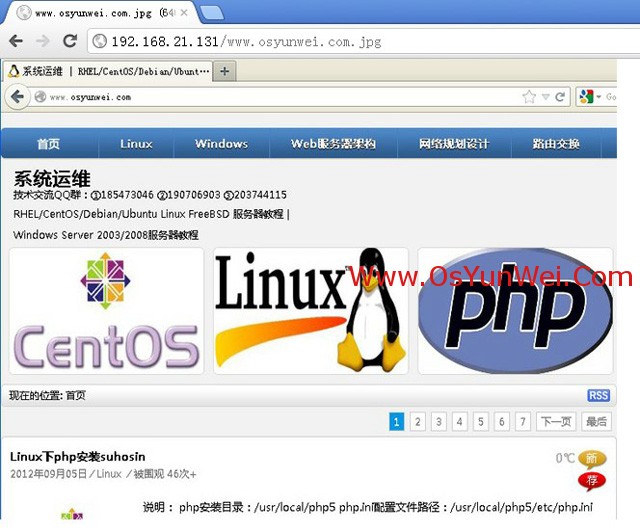
Task: Click the CentOS banner image
Action: 106,311
